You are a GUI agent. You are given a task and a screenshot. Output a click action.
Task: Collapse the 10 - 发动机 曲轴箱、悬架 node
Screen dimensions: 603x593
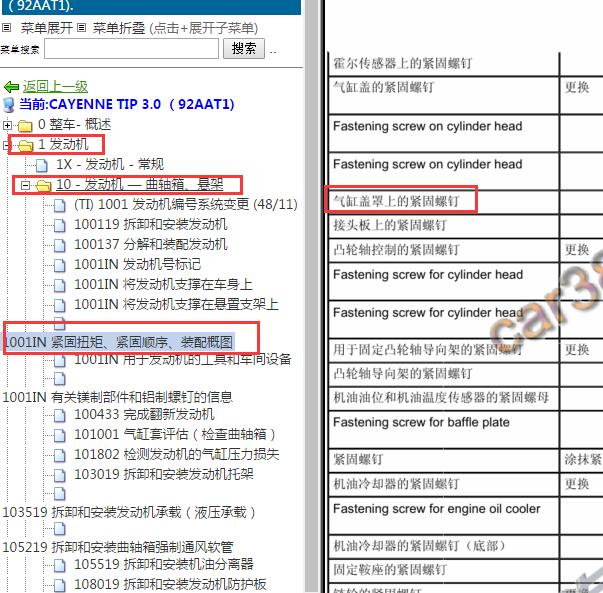[x=25, y=185]
